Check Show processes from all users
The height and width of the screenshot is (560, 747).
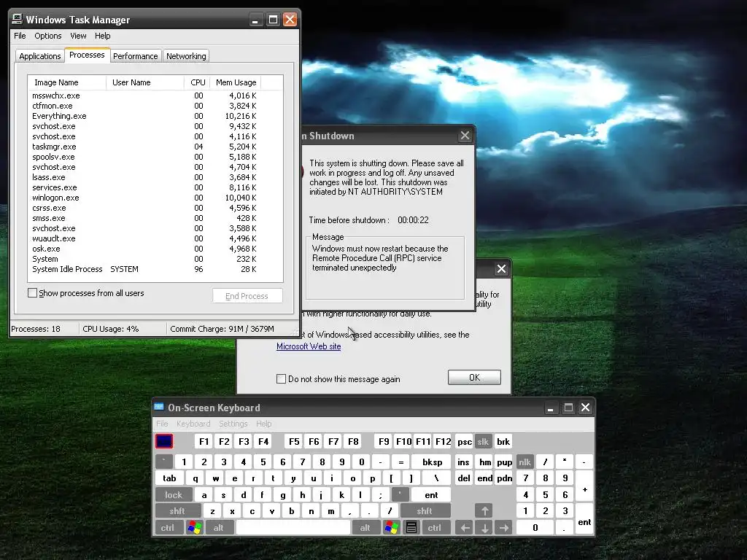coord(32,293)
